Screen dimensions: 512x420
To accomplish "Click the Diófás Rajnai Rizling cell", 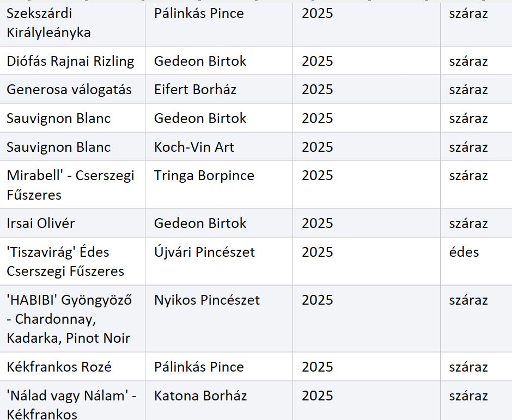I will 72,60.
